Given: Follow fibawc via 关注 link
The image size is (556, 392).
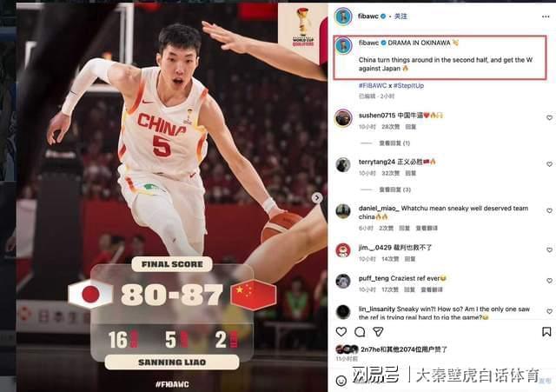Looking at the screenshot, I should tap(400, 17).
